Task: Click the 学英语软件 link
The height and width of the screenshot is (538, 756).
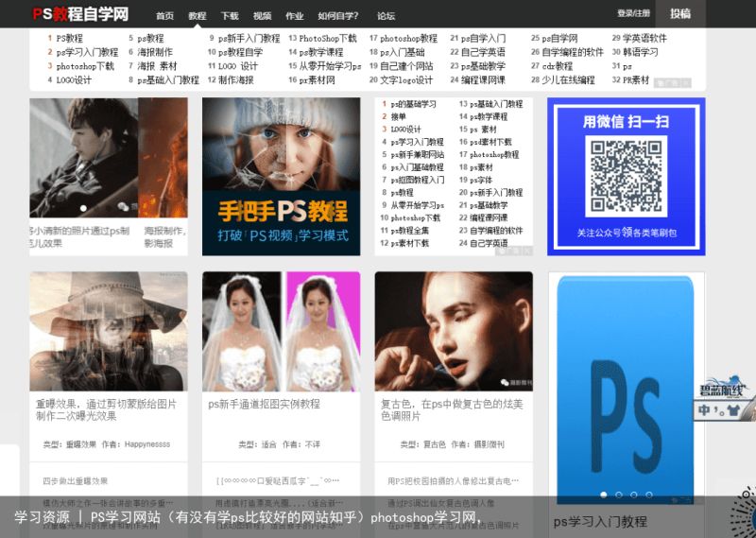Action: 644,38
